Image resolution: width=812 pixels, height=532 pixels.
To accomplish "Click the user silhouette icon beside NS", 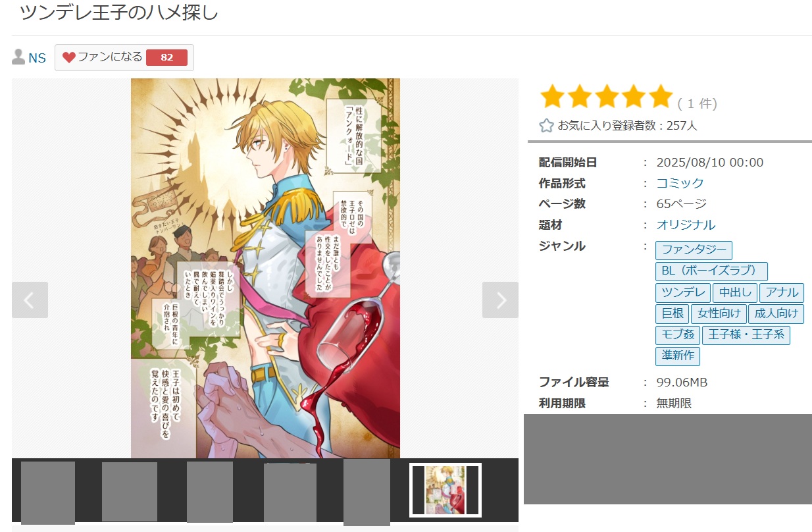I will (18, 57).
